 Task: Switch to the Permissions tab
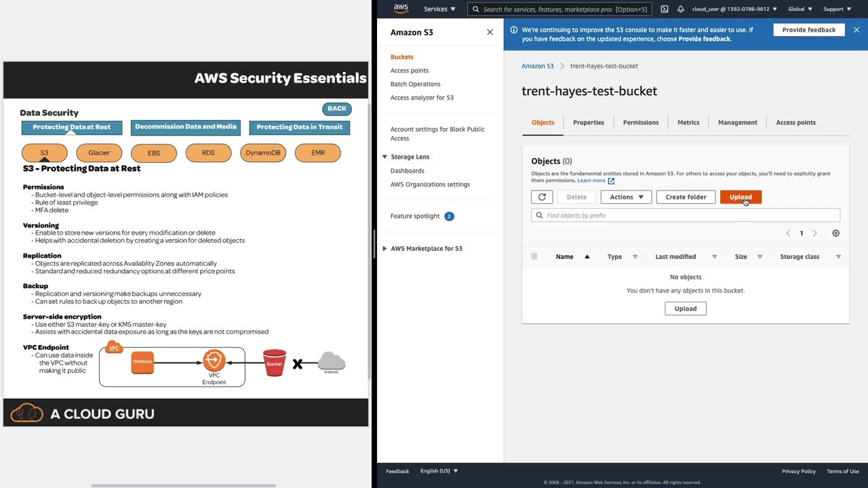640,123
